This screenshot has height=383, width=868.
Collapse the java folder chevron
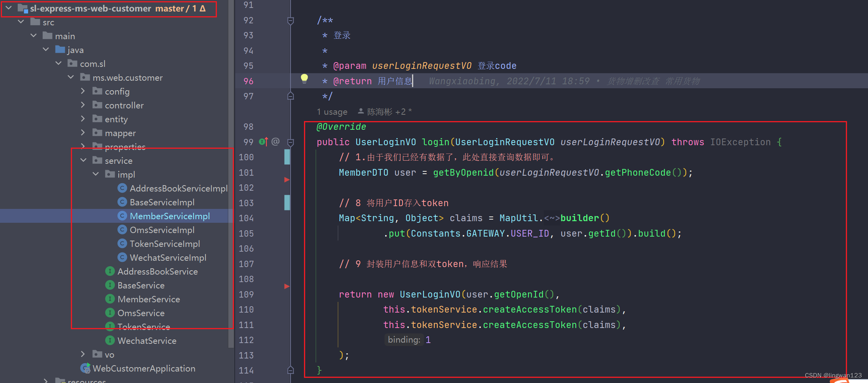(46, 49)
